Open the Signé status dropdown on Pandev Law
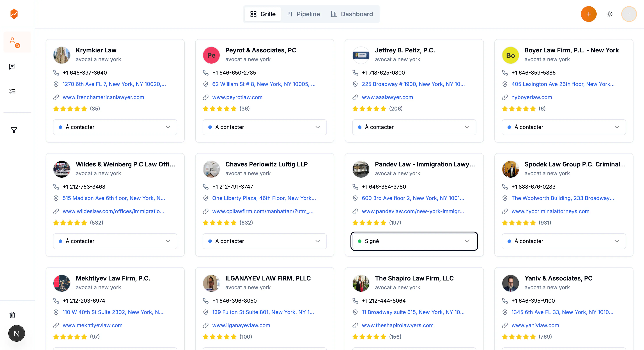Viewport: 644px width, 350px height. (414, 241)
